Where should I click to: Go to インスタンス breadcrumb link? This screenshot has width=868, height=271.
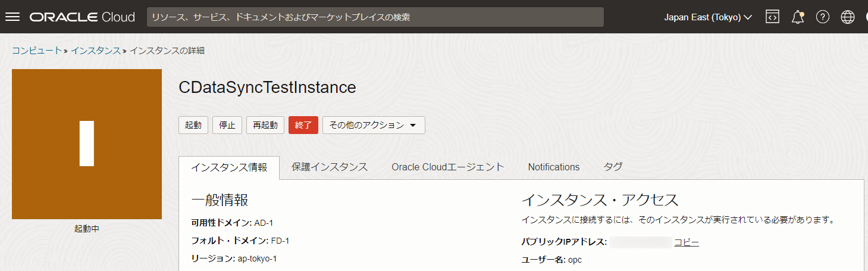95,51
